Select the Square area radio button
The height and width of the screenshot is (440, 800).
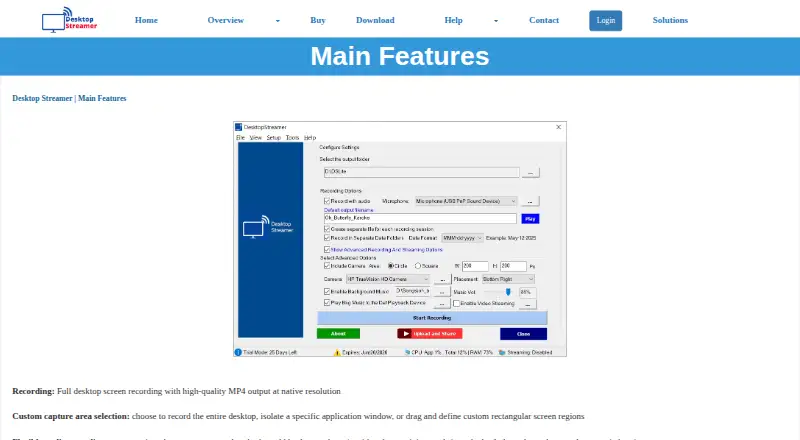(x=418, y=266)
